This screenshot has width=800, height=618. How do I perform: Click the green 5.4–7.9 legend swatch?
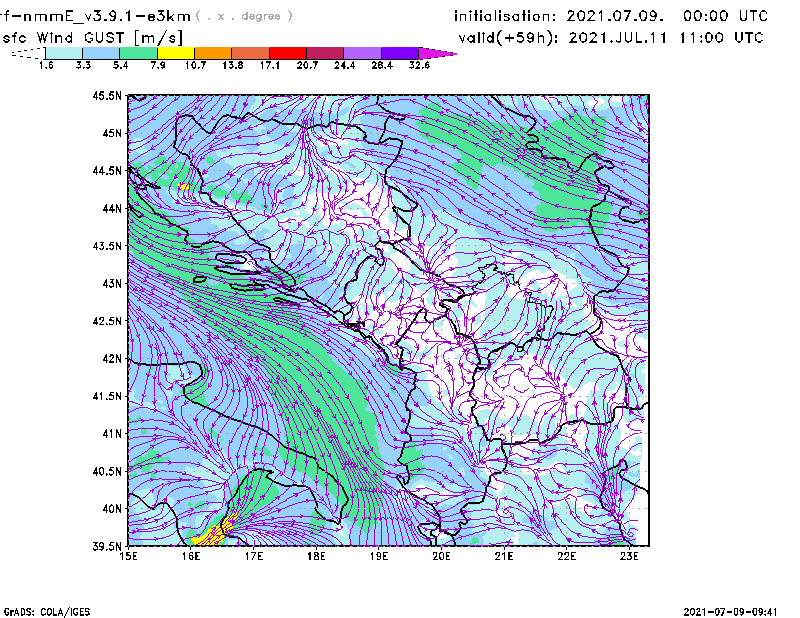[x=138, y=53]
